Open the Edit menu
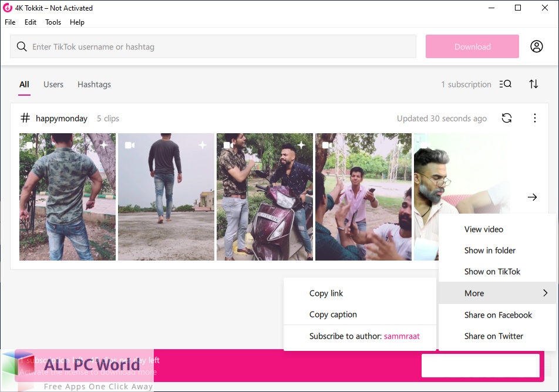The image size is (559, 392). pos(31,22)
